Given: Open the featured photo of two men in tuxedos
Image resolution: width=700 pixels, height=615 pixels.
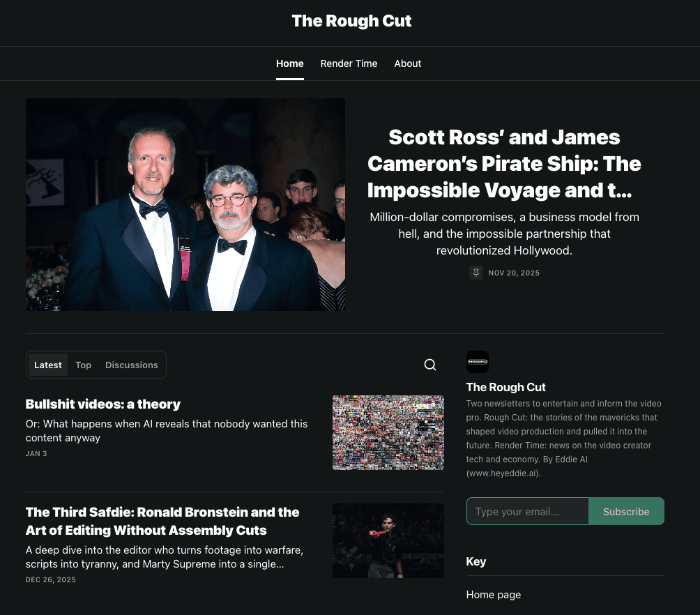Looking at the screenshot, I should (185, 204).
